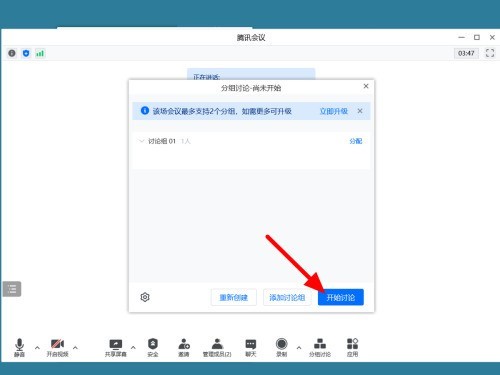
Task: Click the Recreate (重新创建) button
Action: tap(234, 297)
